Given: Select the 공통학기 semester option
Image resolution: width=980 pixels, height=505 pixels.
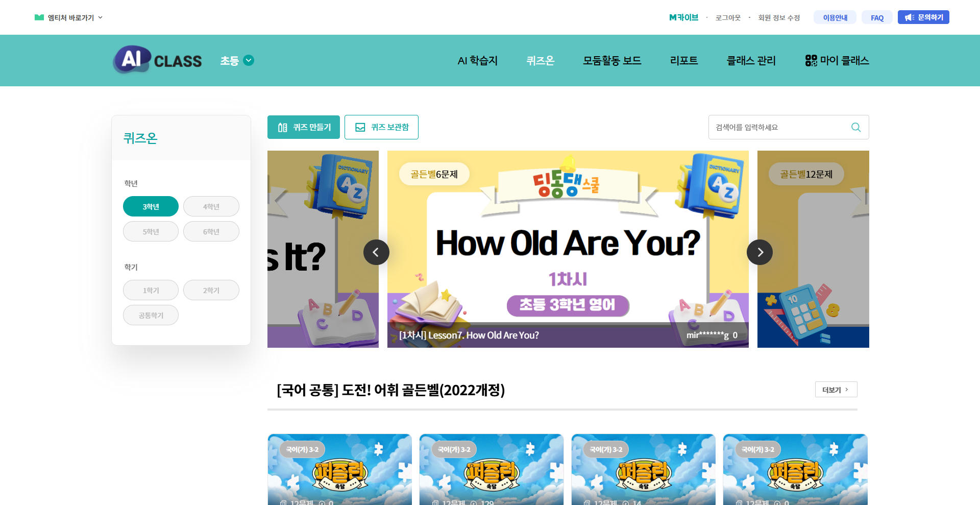Looking at the screenshot, I should coord(151,315).
